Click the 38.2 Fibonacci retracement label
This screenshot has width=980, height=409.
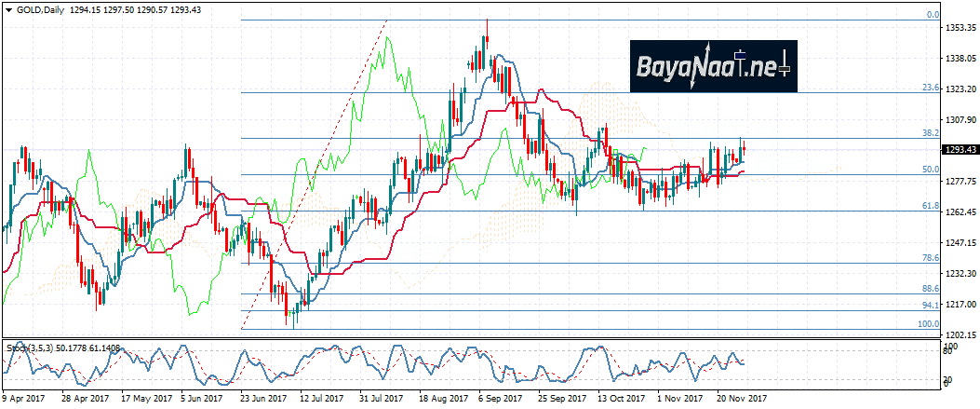click(929, 133)
